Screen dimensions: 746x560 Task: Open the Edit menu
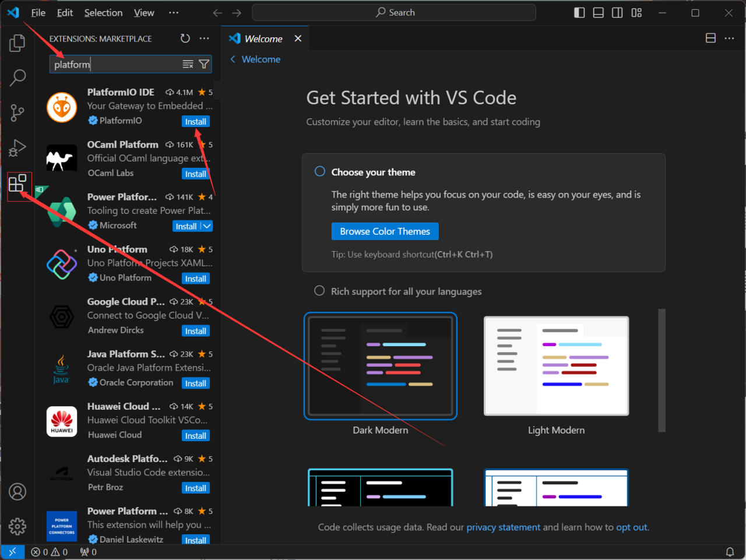65,13
